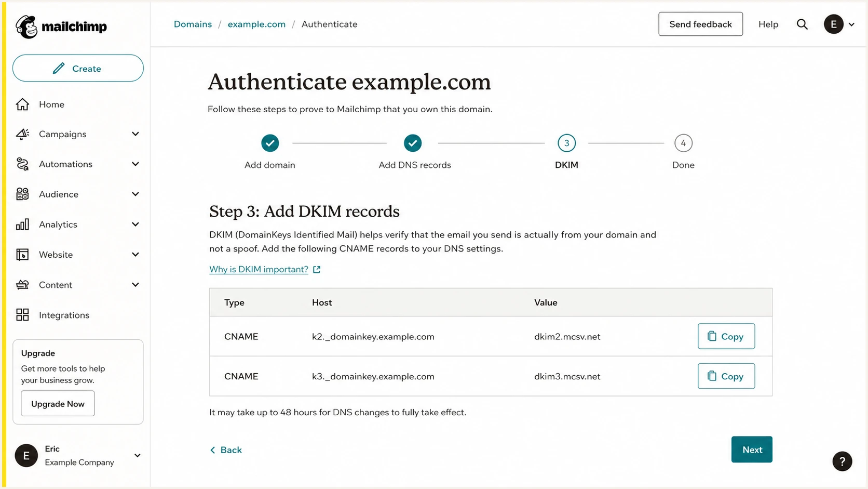Open Campaigns in the sidebar
Screen dimensions: 868x489
(x=62, y=134)
